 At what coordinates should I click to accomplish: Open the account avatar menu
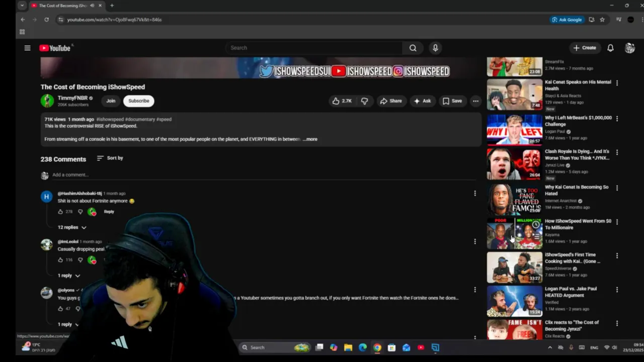[x=629, y=48]
